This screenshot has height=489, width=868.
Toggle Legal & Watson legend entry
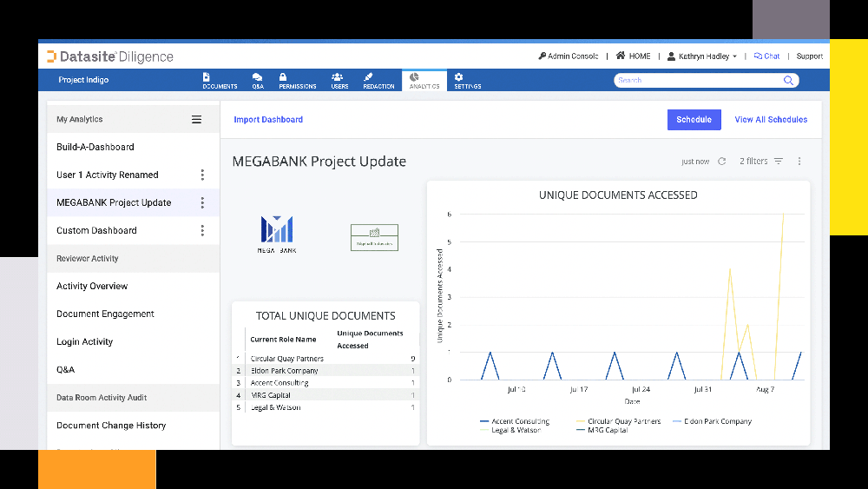pos(510,430)
